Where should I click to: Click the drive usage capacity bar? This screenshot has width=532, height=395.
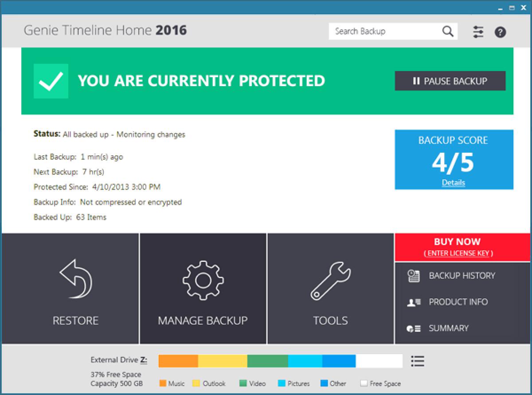point(279,361)
